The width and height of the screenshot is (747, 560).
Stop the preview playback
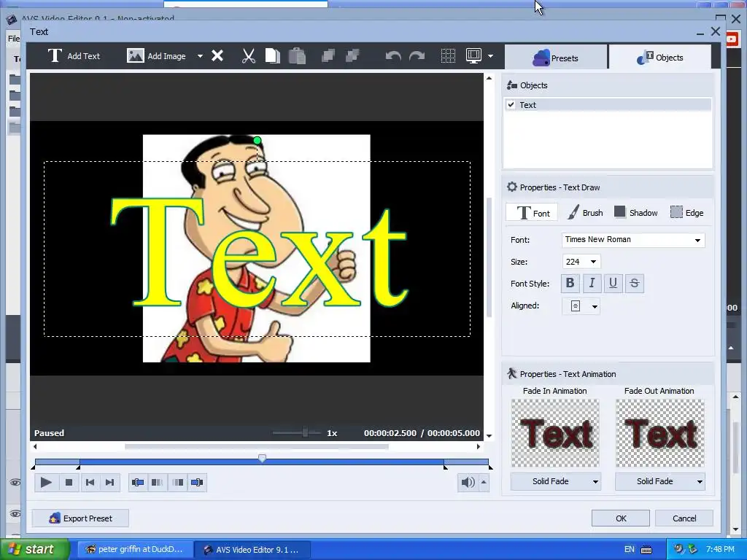(x=69, y=483)
